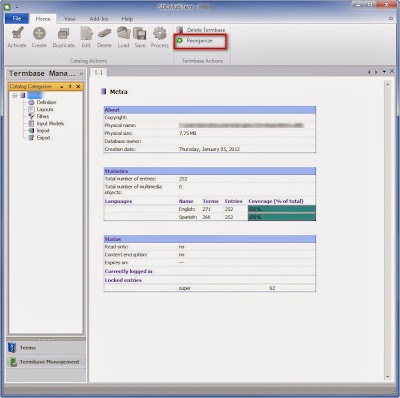Pin the Catalog Categories panel
The image size is (400, 398).
pyautogui.click(x=70, y=86)
